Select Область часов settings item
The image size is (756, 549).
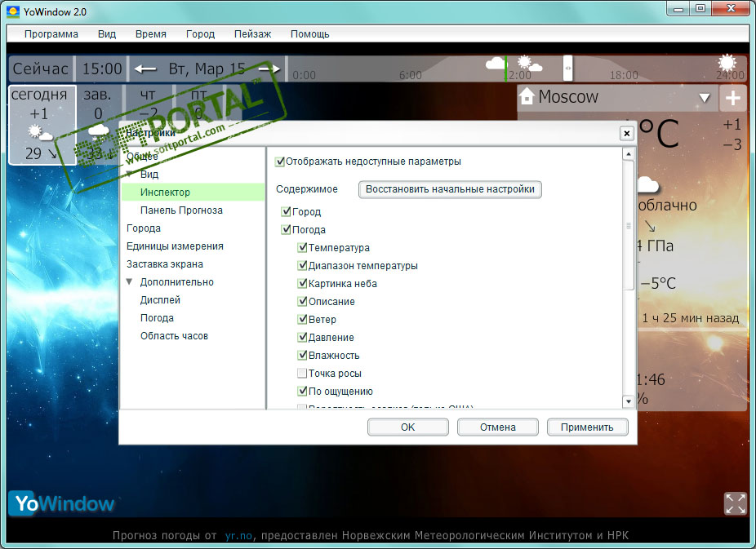point(174,335)
